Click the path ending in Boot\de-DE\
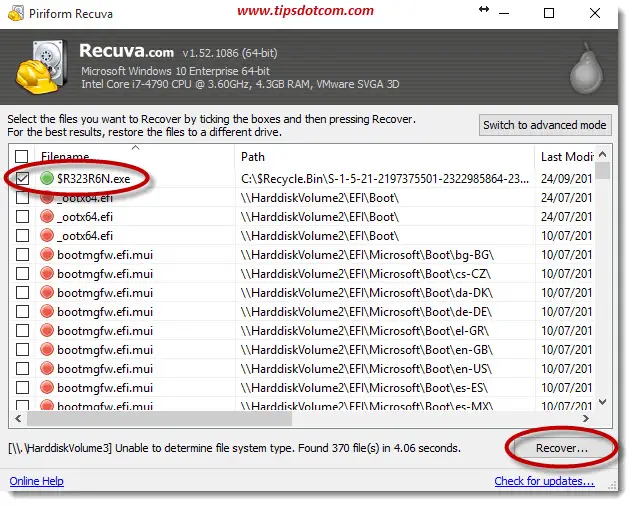This screenshot has width=633, height=506. point(366,311)
